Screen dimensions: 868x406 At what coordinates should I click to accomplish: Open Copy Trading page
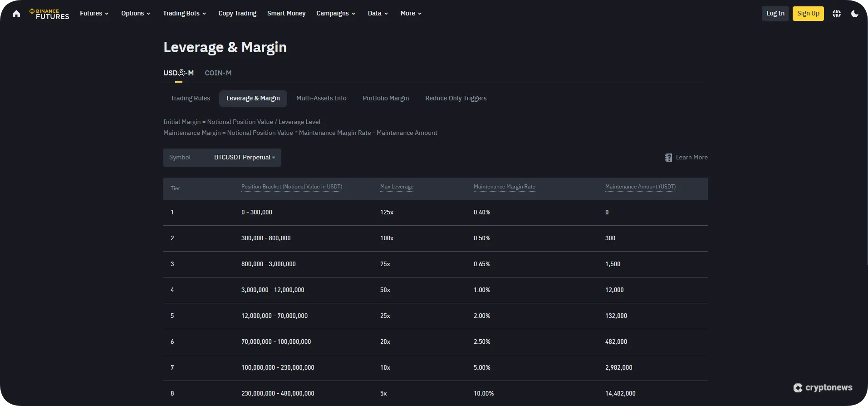[x=237, y=13]
